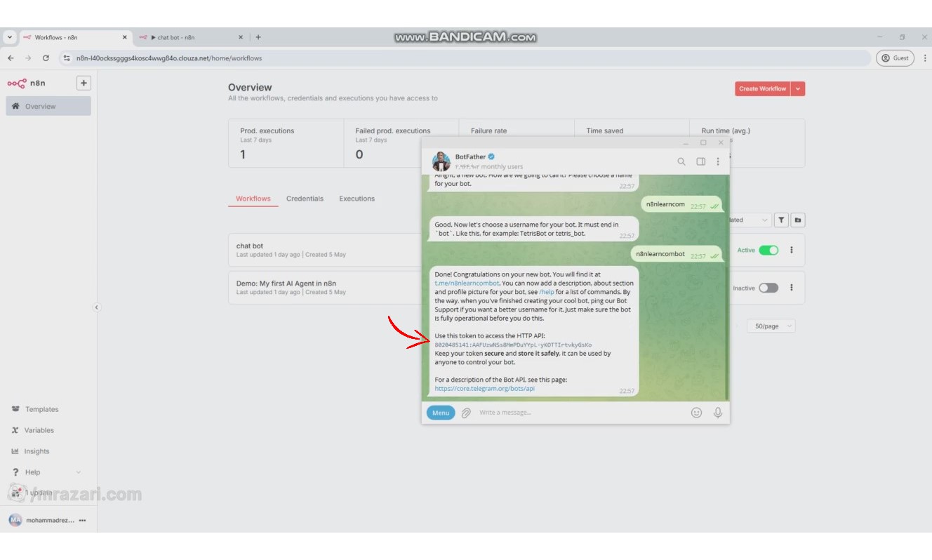Click the search icon in BotFather chat
The width and height of the screenshot is (932, 560).
click(681, 161)
